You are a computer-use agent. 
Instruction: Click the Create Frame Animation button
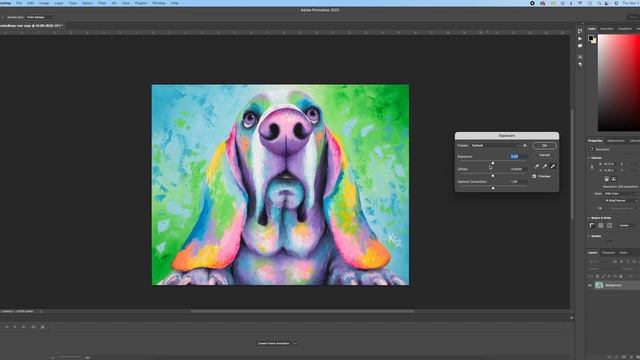pyautogui.click(x=273, y=344)
